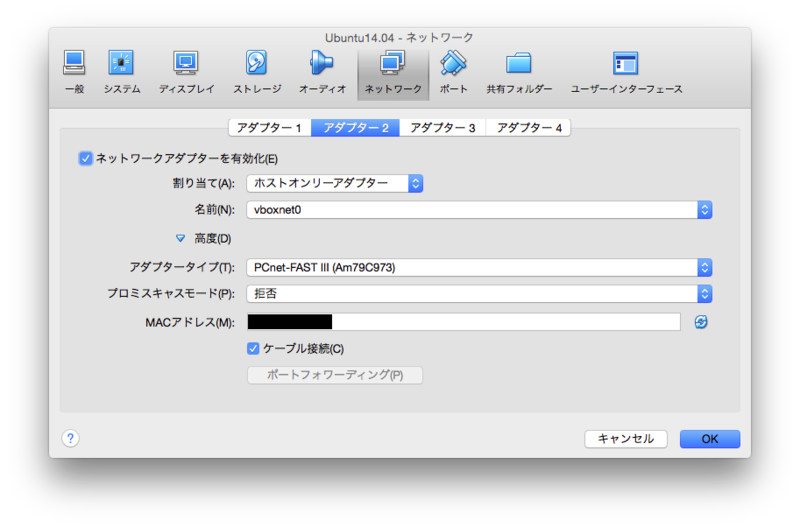
Task: Click into the MACアドレス input field
Action: [x=464, y=322]
